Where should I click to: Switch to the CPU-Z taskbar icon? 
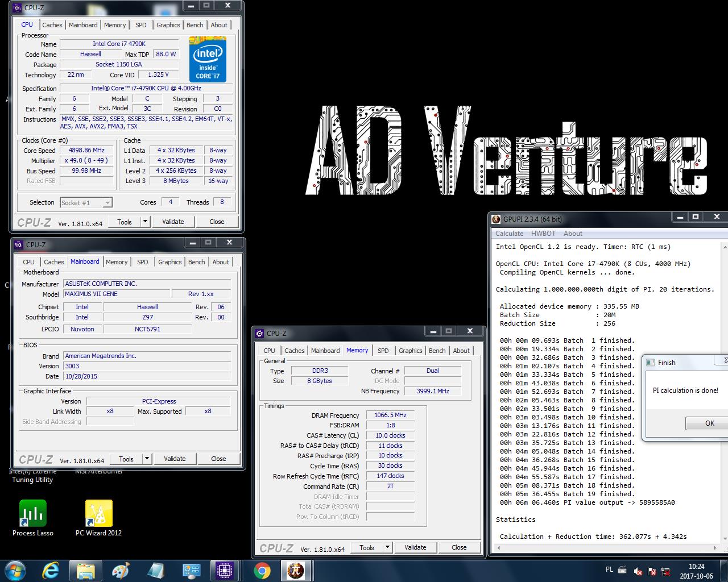tap(225, 571)
